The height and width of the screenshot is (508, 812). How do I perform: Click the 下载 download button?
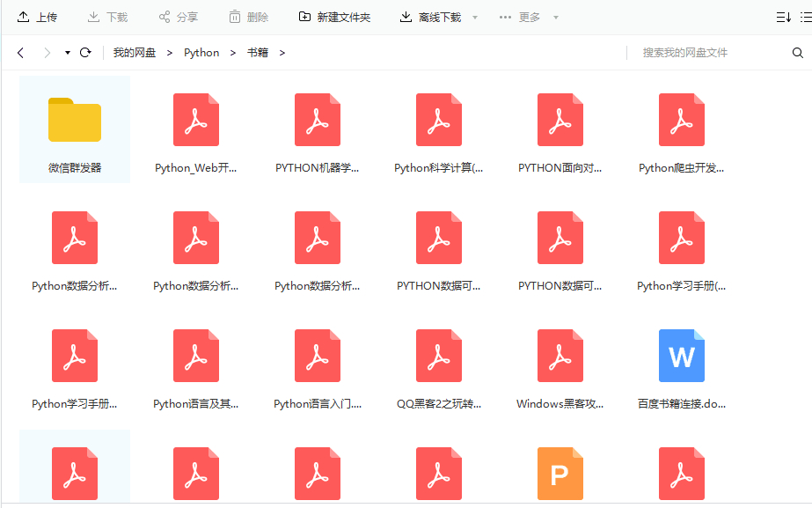[107, 17]
